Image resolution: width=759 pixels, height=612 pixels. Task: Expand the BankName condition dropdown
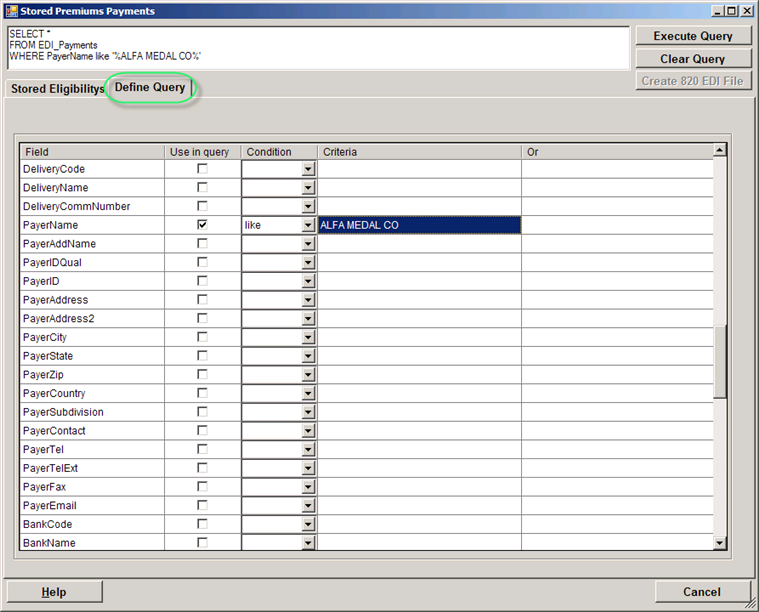308,543
